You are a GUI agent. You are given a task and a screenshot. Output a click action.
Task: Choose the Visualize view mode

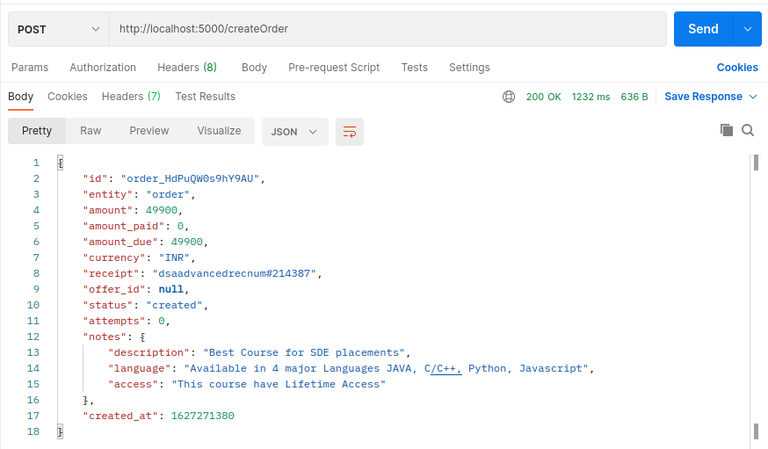[x=219, y=131]
